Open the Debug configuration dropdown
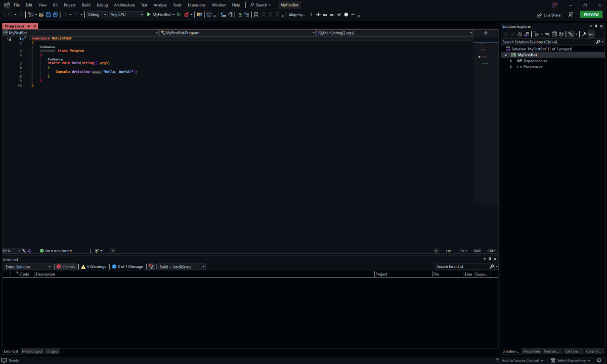This screenshot has height=364, width=607. click(96, 14)
